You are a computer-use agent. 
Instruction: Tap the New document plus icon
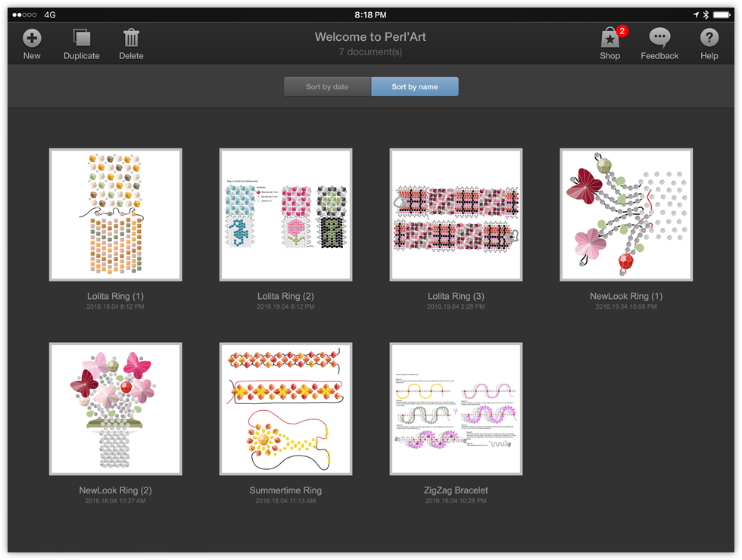click(x=32, y=38)
